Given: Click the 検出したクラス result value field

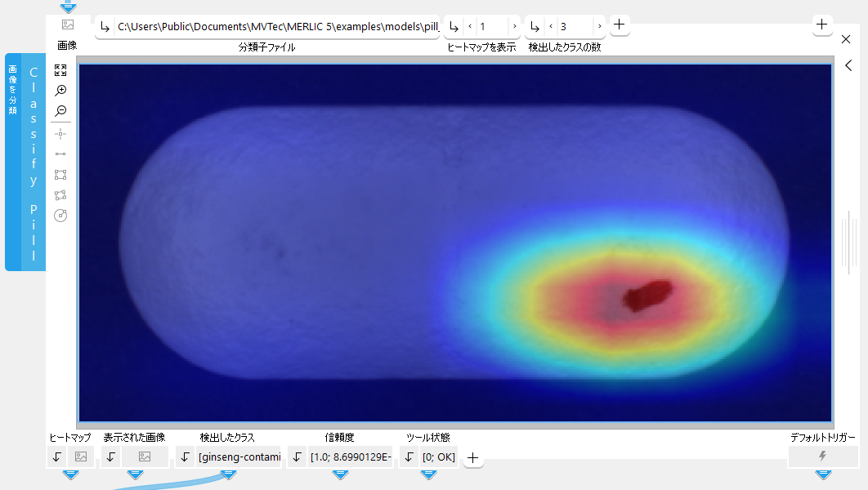Looking at the screenshot, I should (x=239, y=457).
